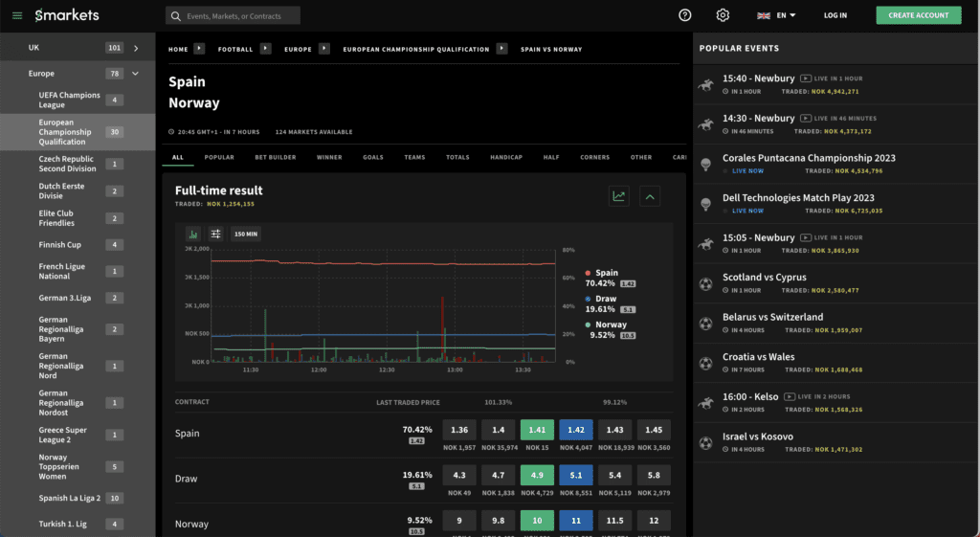Viewport: 980px width, 537px height.
Task: Click the chart sliders settings icon
Action: point(215,234)
